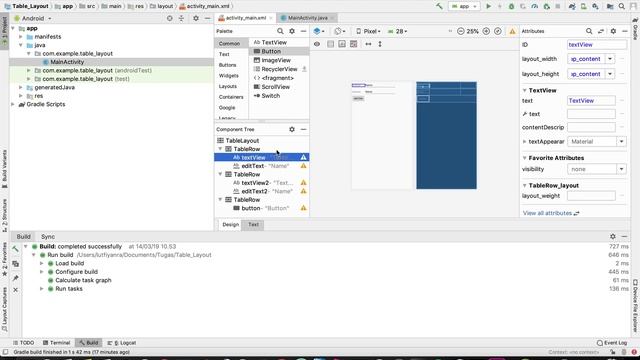Viewport: 640px width, 360px height.
Task: Toggle the Structure side panel
Action: tap(4, 215)
